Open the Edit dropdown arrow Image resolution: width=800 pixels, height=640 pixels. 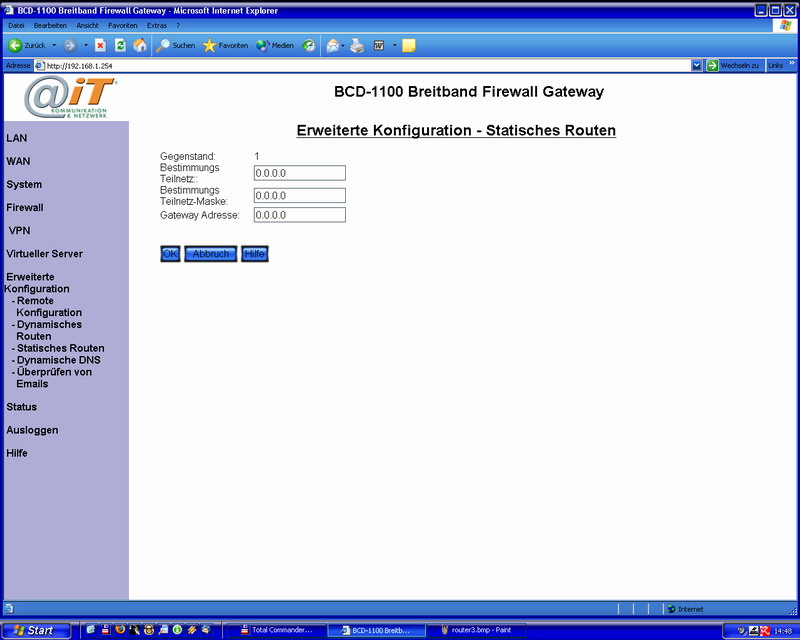point(394,45)
